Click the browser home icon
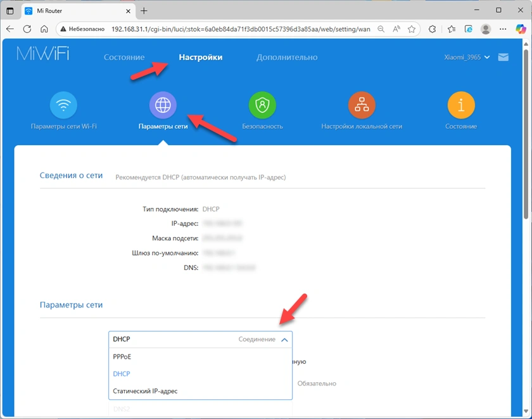Screen dimensions: 532x419 click(44, 29)
